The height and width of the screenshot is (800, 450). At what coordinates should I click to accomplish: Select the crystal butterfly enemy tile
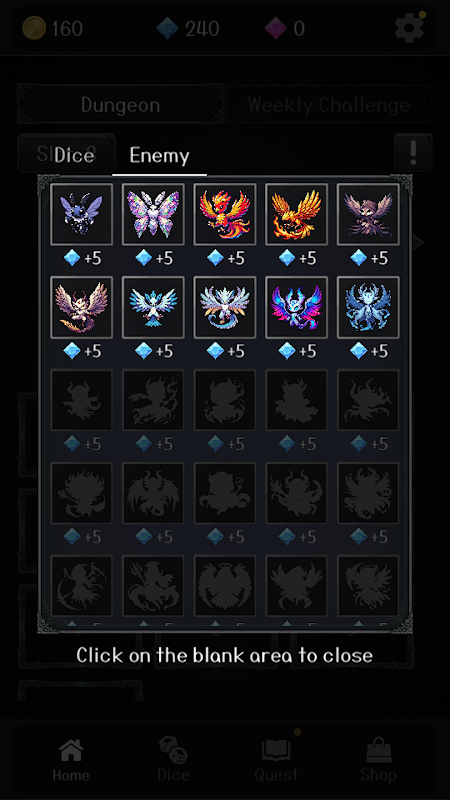[x=153, y=214]
